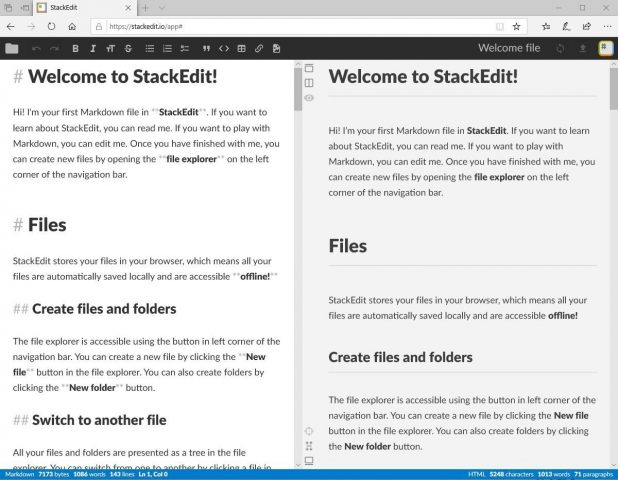Open the browser favorites hub
This screenshot has width=618, height=480.
point(546,26)
